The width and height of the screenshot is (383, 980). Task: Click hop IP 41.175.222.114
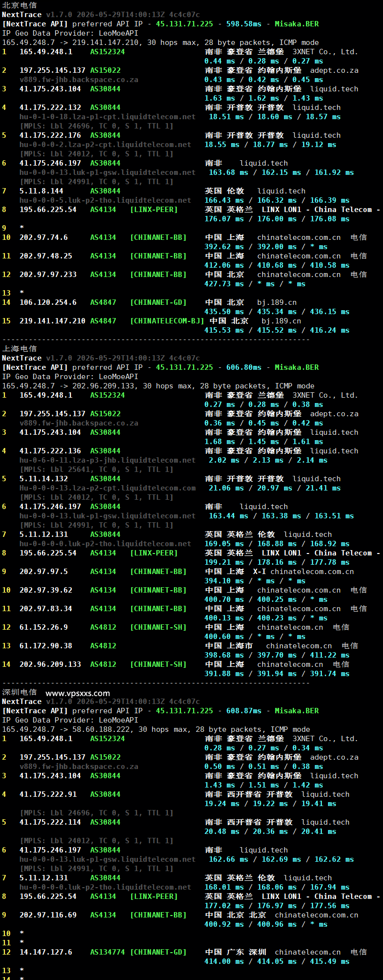50,822
